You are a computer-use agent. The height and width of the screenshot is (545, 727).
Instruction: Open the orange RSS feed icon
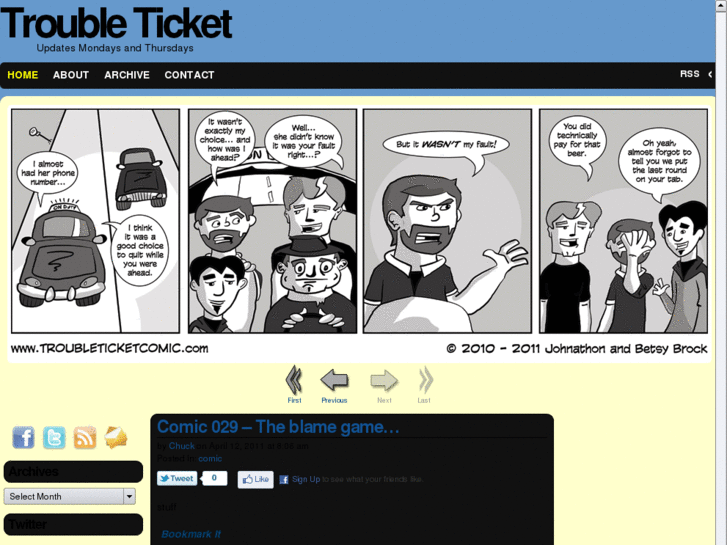click(85, 437)
